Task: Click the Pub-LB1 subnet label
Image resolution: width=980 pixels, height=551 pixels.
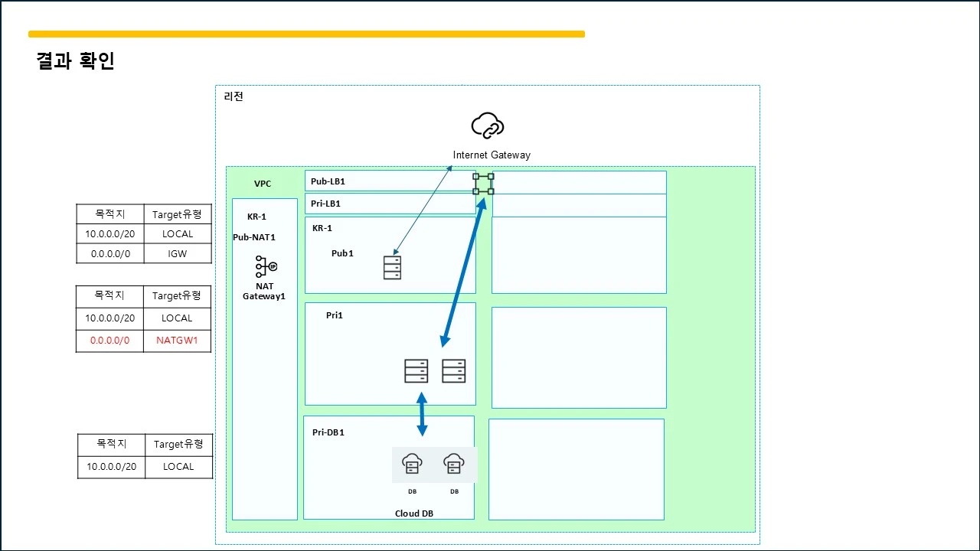Action: pyautogui.click(x=328, y=181)
